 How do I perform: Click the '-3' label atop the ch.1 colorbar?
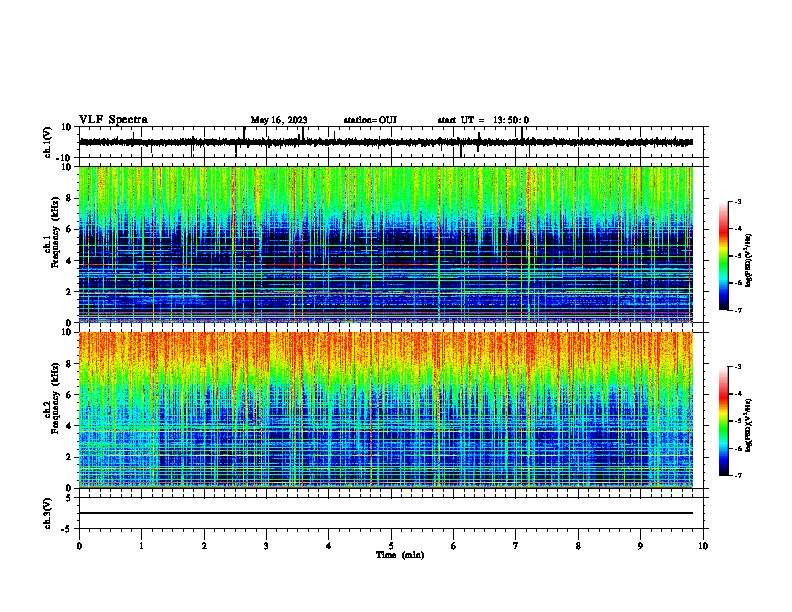[x=737, y=201]
